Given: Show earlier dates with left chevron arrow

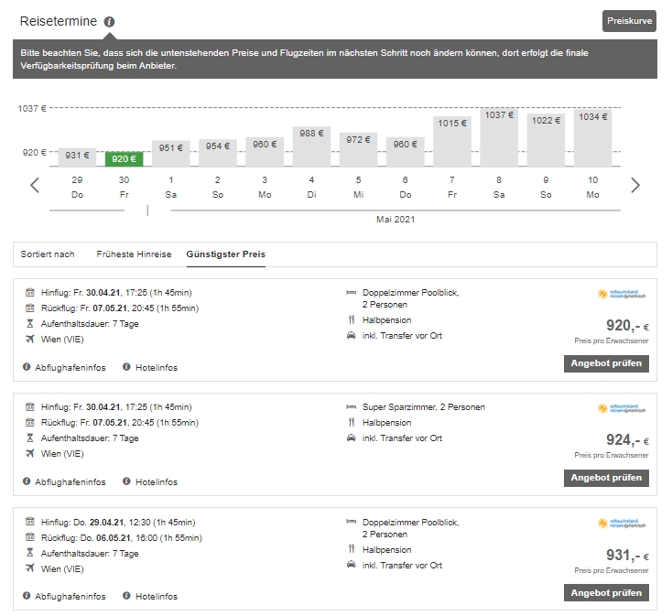Looking at the screenshot, I should [35, 185].
